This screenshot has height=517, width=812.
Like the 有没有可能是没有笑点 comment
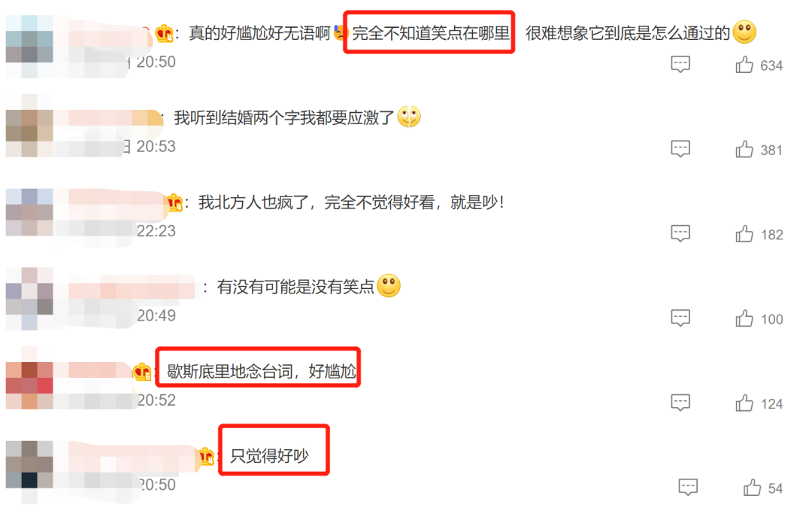pos(744,318)
